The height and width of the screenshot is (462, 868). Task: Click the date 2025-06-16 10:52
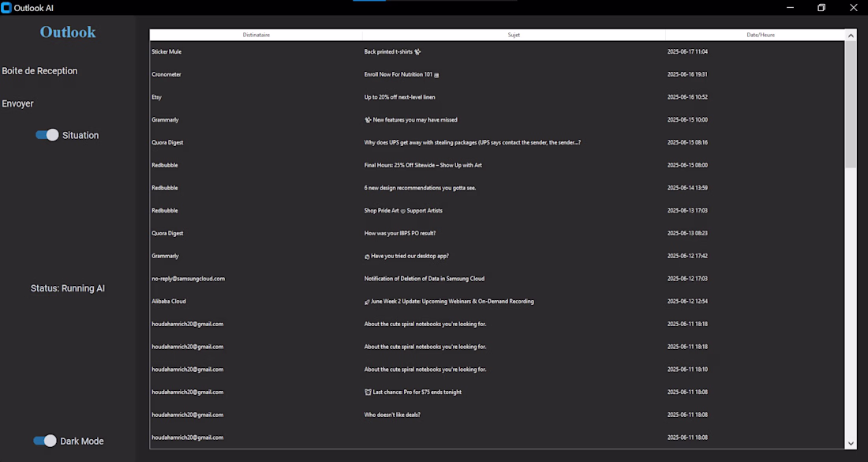[687, 97]
